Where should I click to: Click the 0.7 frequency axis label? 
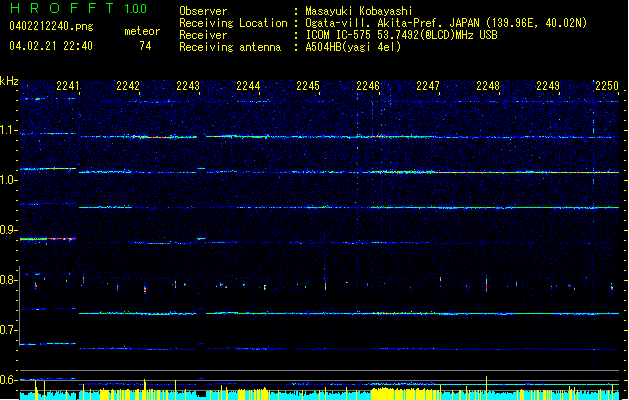(9, 330)
